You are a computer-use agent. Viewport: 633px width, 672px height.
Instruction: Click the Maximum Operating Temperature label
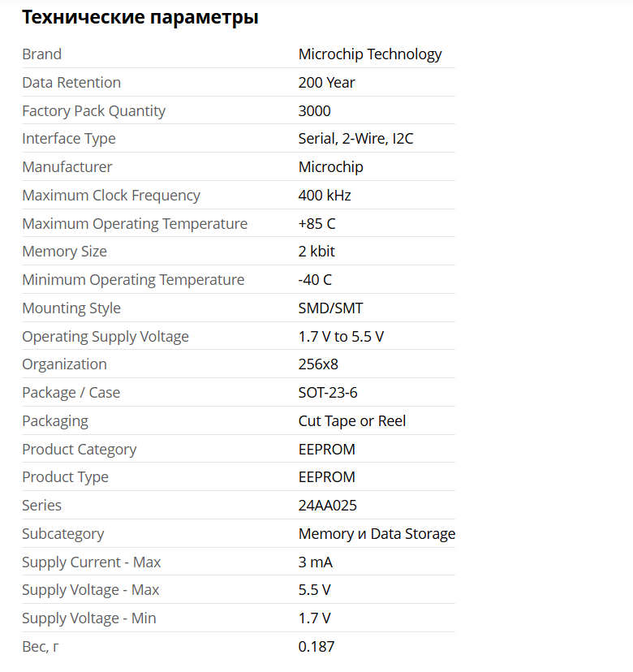135,224
